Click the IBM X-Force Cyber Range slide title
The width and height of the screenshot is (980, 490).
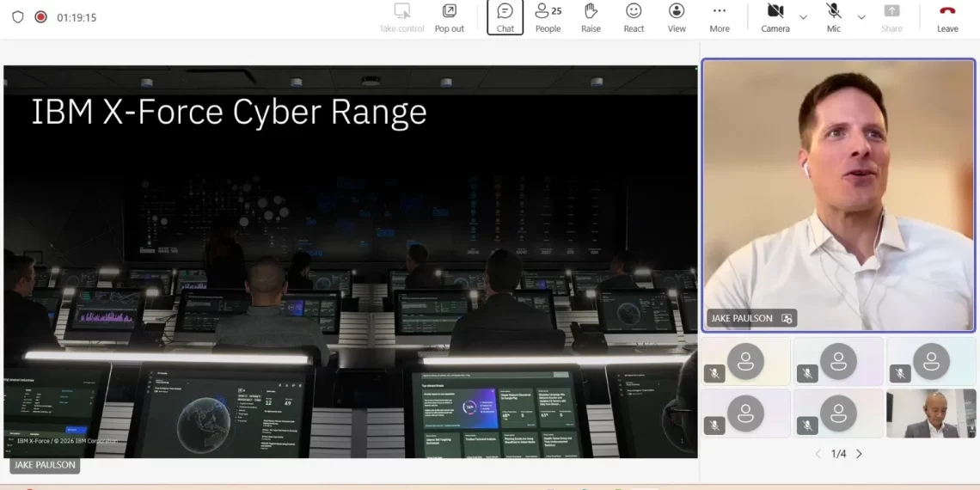pos(229,112)
